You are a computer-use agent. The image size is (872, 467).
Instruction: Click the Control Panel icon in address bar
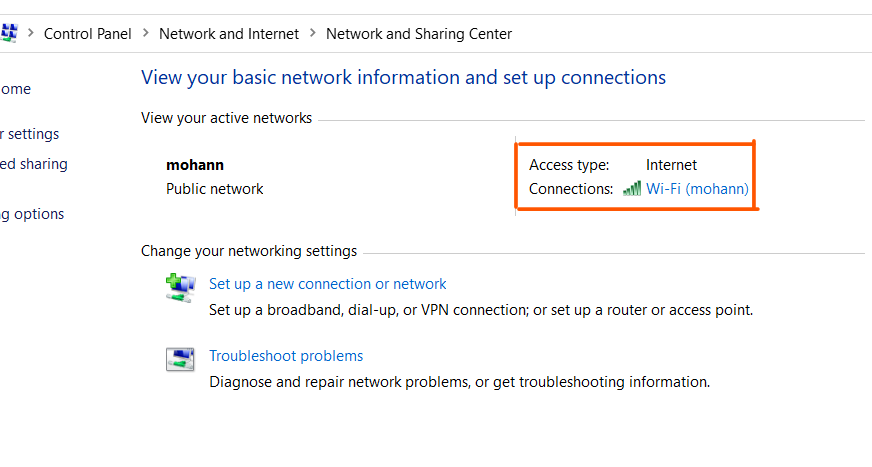pos(8,33)
